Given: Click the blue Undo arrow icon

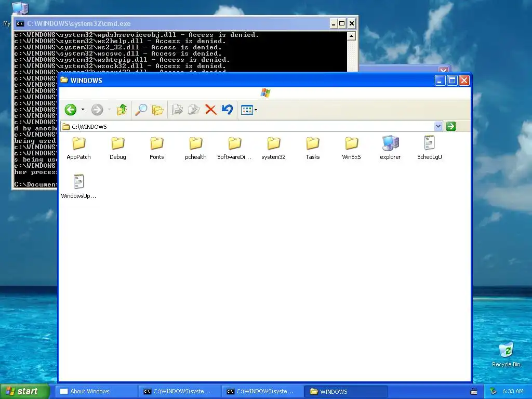Looking at the screenshot, I should [x=228, y=110].
